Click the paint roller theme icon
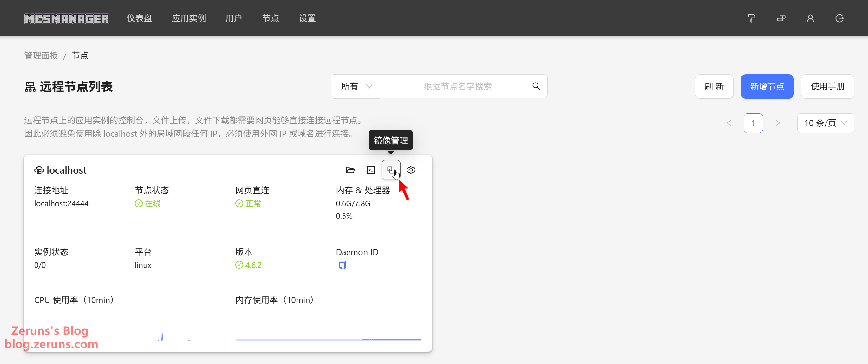 (x=751, y=18)
